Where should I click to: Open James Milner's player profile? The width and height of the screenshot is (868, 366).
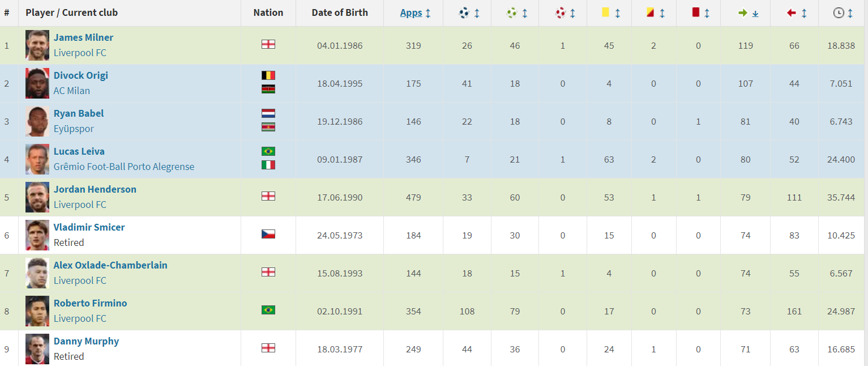tap(83, 37)
